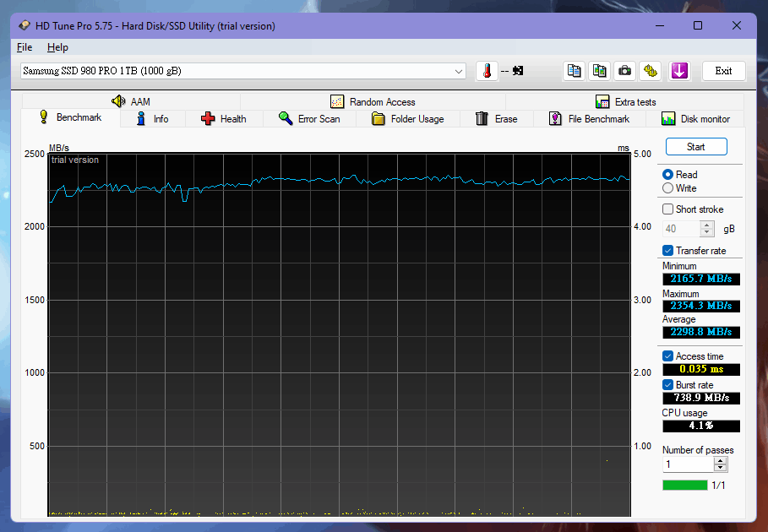
Task: Click the short stroke size input field
Action: click(682, 229)
